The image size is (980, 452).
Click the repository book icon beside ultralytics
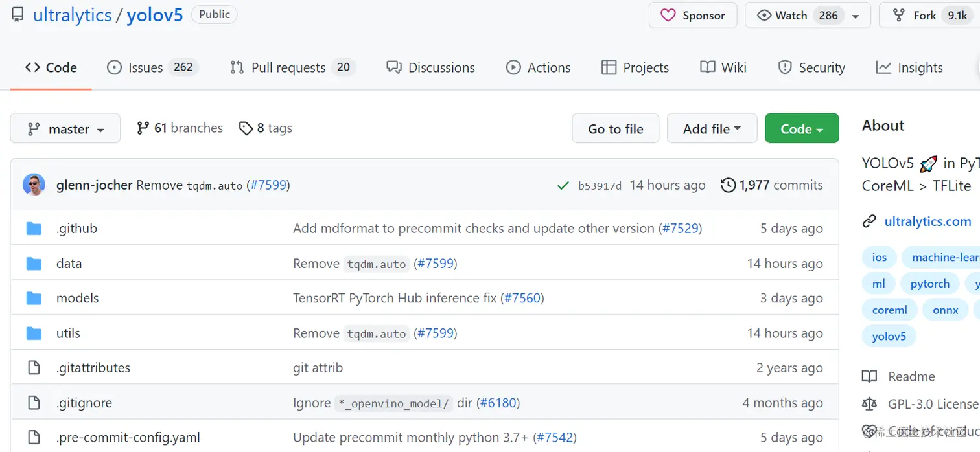coord(17,16)
